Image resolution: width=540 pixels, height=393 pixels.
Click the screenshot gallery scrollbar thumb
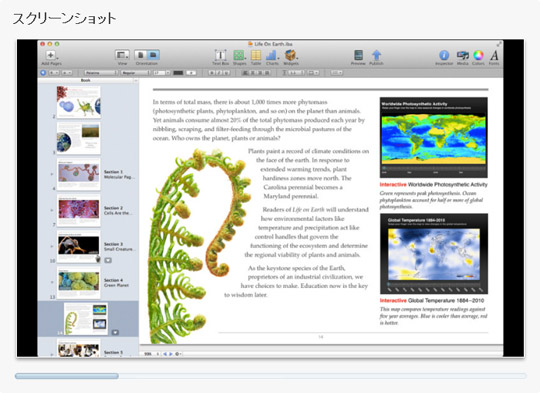67,376
